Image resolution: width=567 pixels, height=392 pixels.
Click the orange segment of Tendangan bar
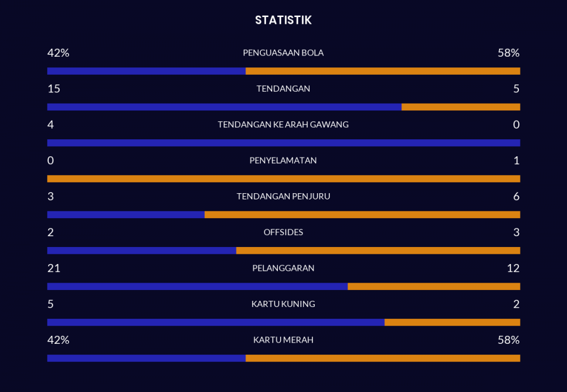(x=460, y=107)
